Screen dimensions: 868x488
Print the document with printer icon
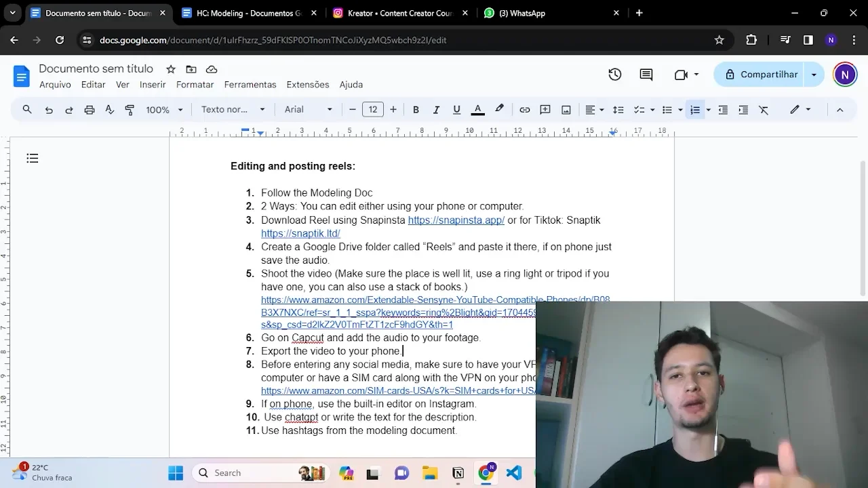coord(90,110)
